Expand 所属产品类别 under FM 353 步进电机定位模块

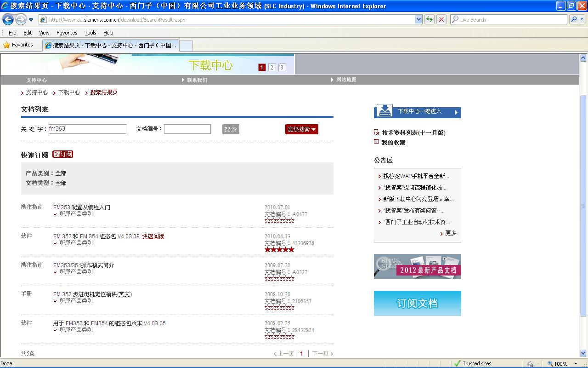coord(73,301)
